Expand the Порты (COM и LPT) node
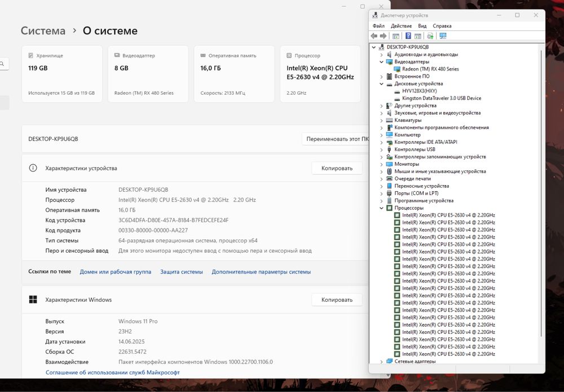The image size is (564, 392). pos(382,193)
